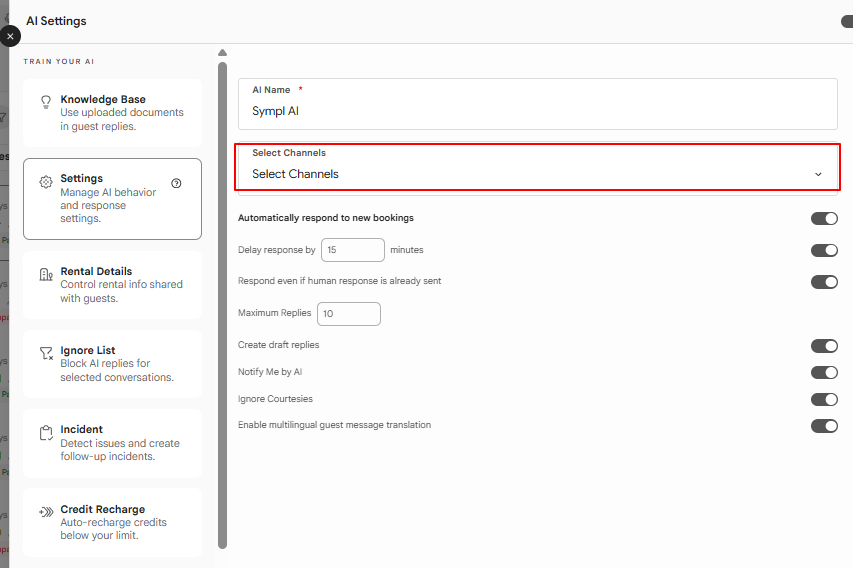Open the Incident section
The width and height of the screenshot is (853, 568).
click(x=113, y=443)
